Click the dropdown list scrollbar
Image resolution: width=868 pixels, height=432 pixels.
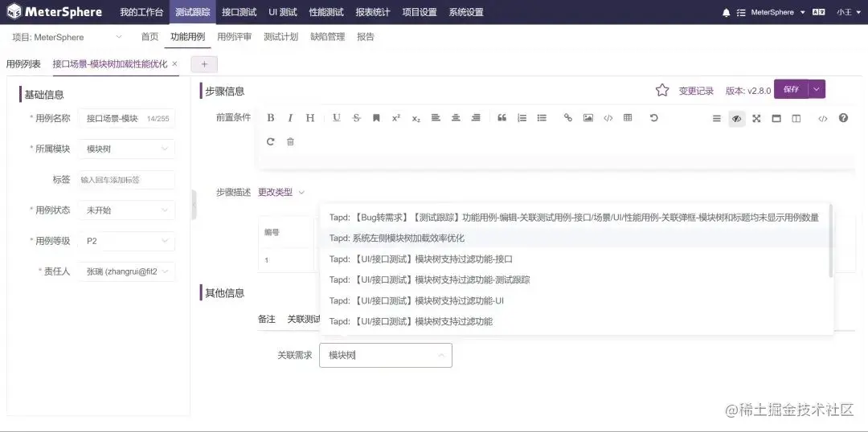point(831,241)
